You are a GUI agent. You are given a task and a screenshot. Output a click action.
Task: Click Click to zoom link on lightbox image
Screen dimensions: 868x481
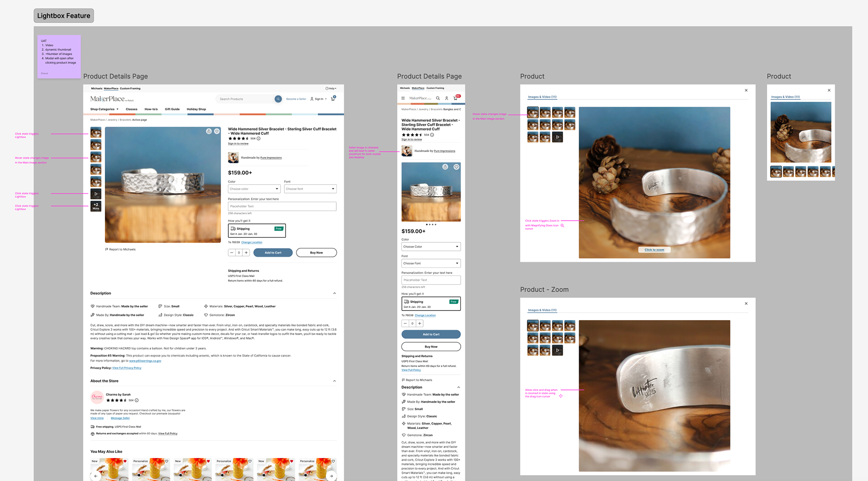pyautogui.click(x=654, y=250)
